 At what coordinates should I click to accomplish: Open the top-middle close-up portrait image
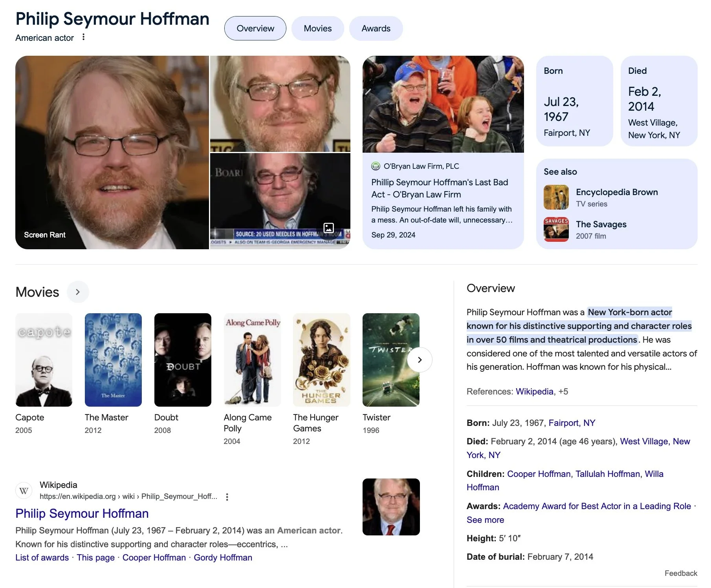click(280, 104)
